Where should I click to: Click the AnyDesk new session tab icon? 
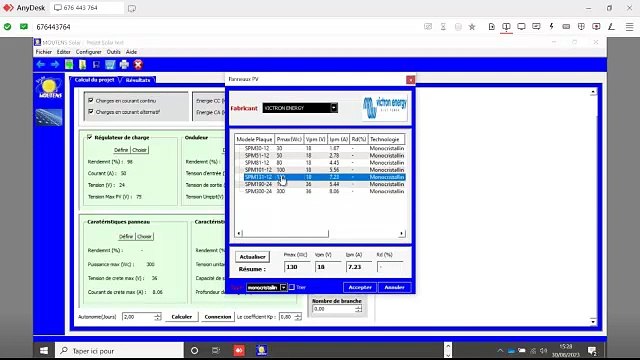coord(131,8)
